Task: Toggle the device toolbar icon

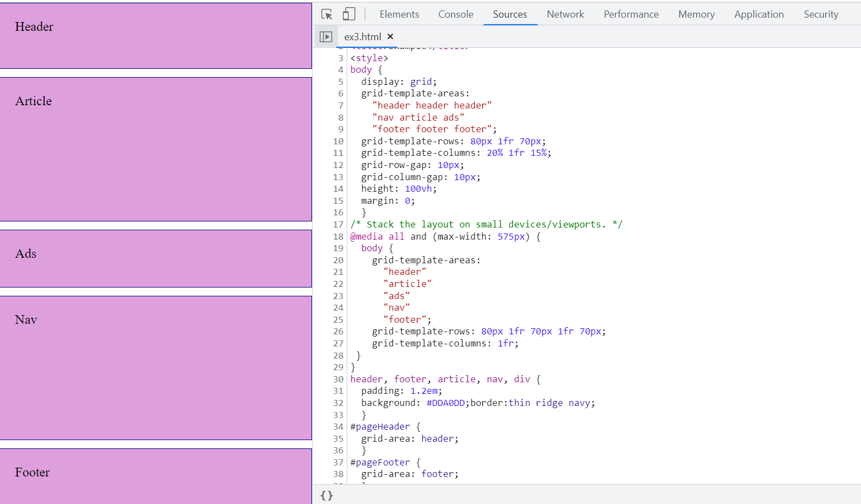Action: point(349,14)
